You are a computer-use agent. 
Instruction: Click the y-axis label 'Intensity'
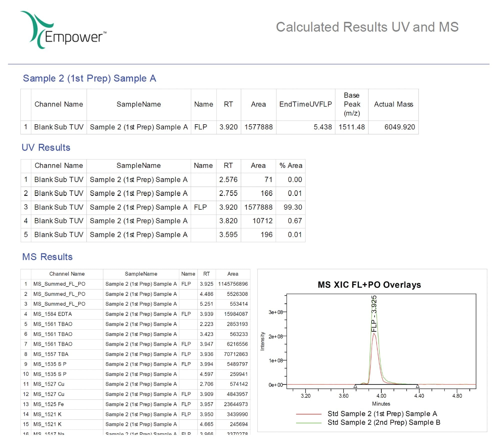point(262,341)
